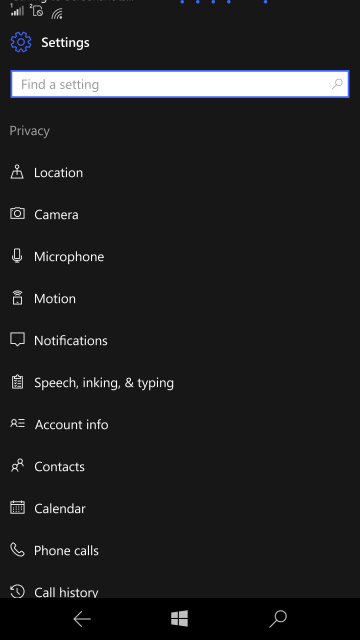Click the Speech, inking, & typing clipboard icon

tap(17, 382)
